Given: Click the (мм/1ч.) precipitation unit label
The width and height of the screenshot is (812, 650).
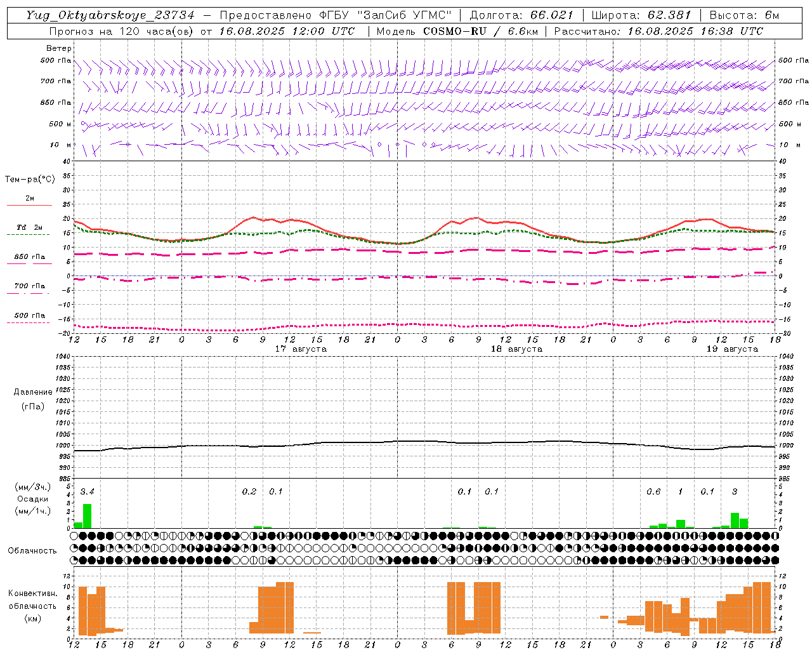Looking at the screenshot, I should click(x=32, y=511).
